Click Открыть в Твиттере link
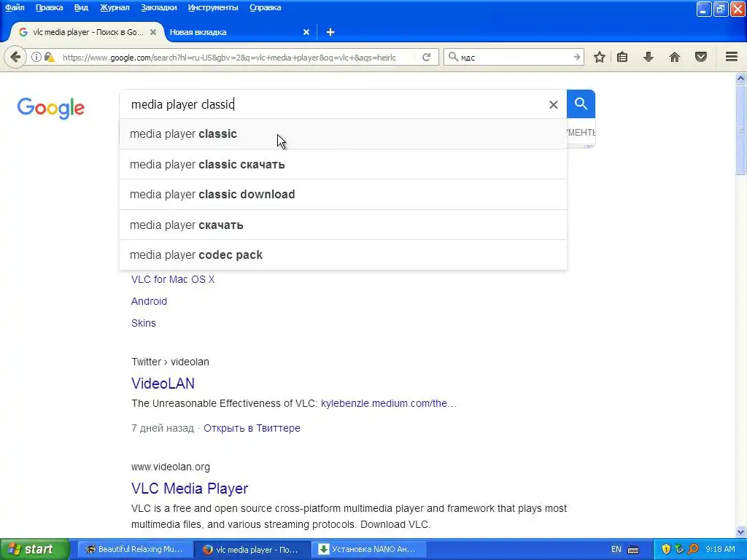This screenshot has width=747, height=560. pyautogui.click(x=252, y=428)
